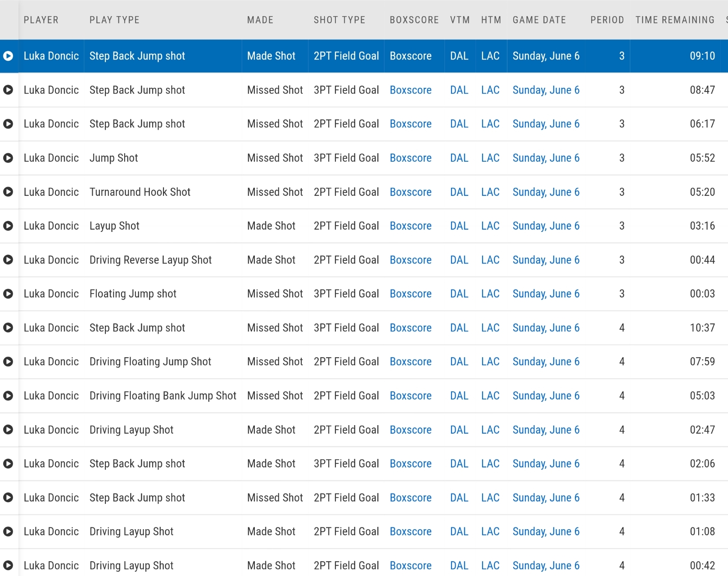Open Boxscore link in the 05:52 row
This screenshot has width=728, height=576.
click(x=411, y=158)
